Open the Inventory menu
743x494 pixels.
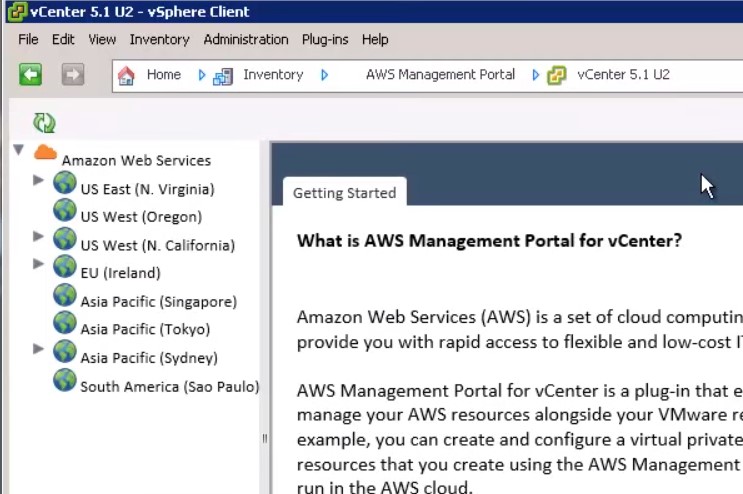pyautogui.click(x=160, y=39)
